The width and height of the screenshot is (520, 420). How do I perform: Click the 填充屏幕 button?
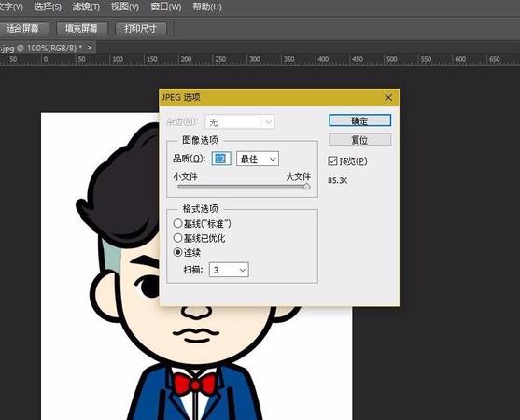(x=82, y=29)
